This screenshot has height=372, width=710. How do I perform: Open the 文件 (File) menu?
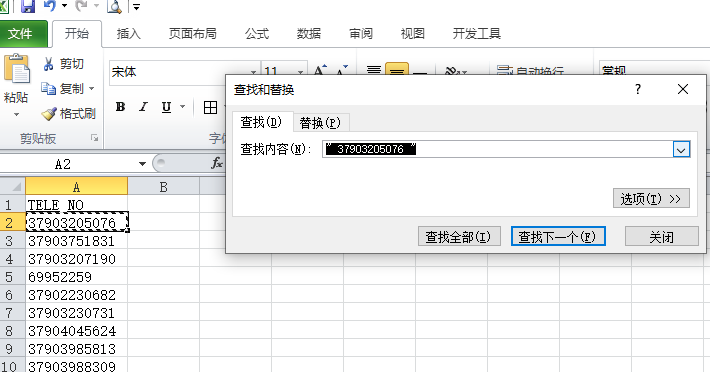tap(20, 33)
